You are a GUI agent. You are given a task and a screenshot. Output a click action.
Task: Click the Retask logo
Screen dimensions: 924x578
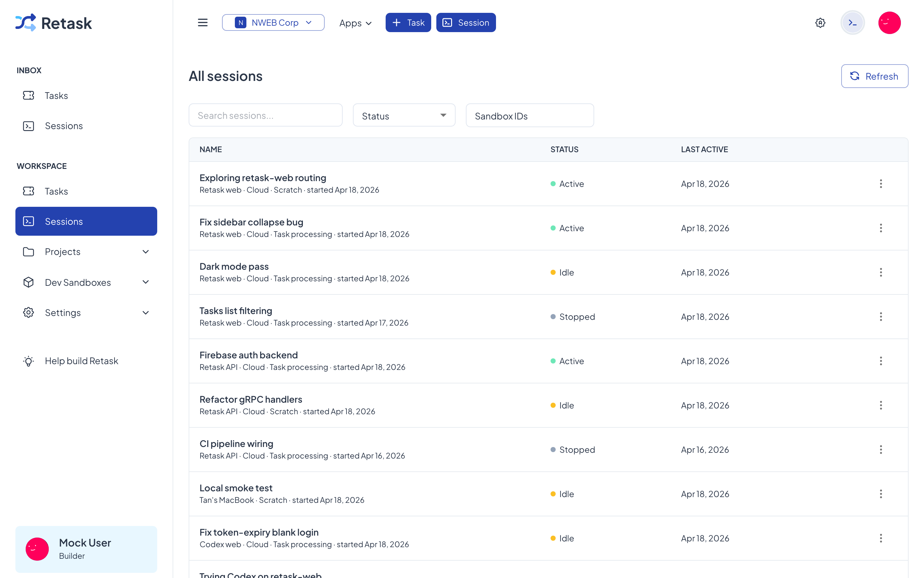click(x=54, y=23)
